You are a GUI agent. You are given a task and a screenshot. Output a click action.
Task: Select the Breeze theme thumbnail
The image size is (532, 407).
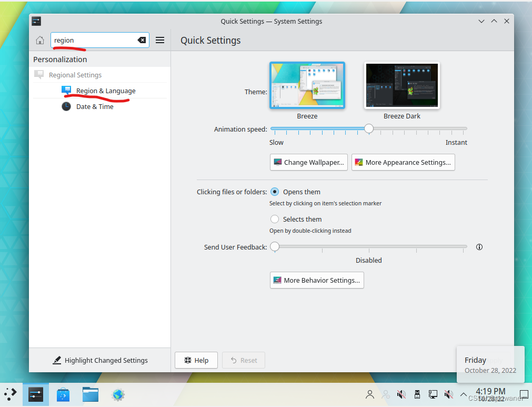point(307,85)
